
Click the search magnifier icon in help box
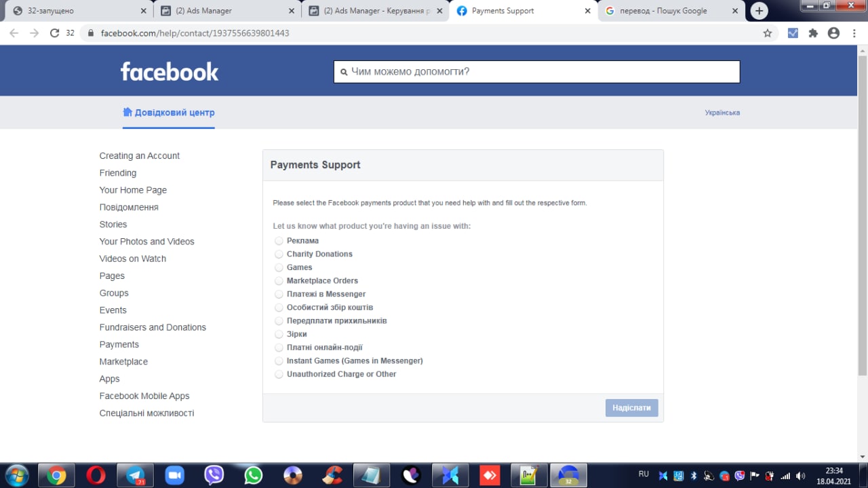click(x=344, y=72)
